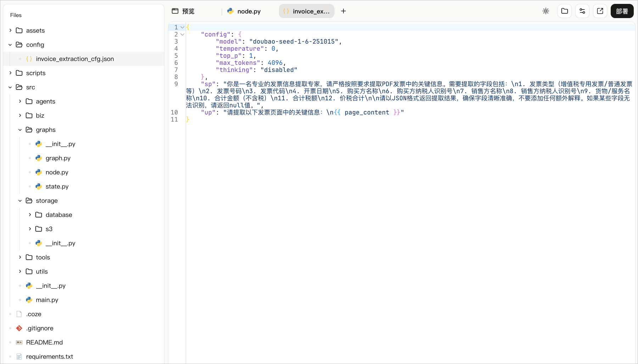Click the Python icon of graph.py

tap(39, 158)
